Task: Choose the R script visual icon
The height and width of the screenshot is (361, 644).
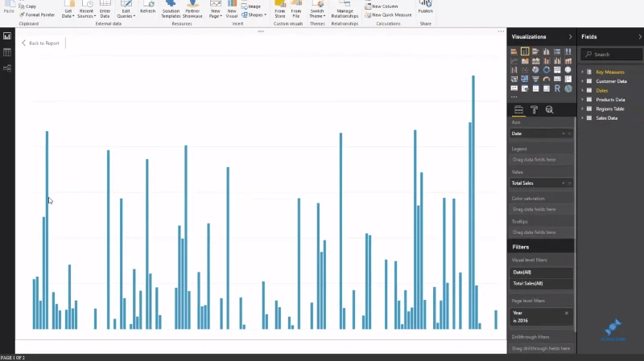Action: (557, 88)
